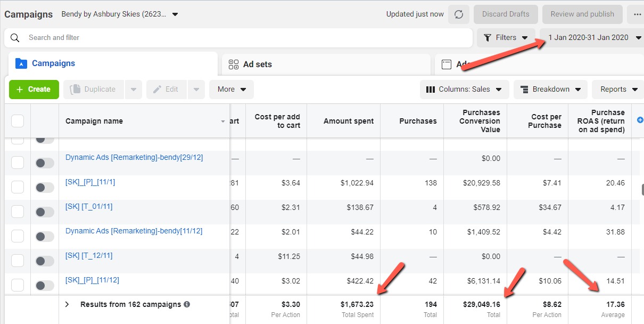Open the Bendy by Ashbury Skies account dropdown

(175, 15)
